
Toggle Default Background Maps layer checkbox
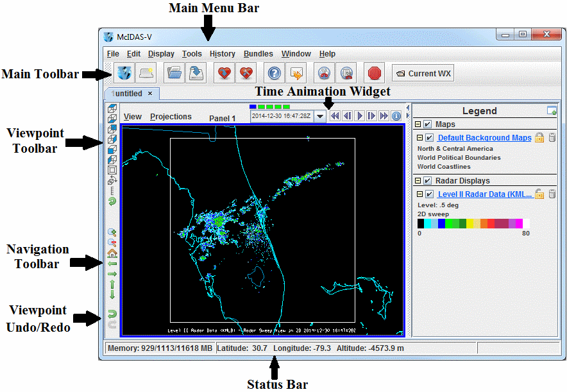(x=430, y=138)
